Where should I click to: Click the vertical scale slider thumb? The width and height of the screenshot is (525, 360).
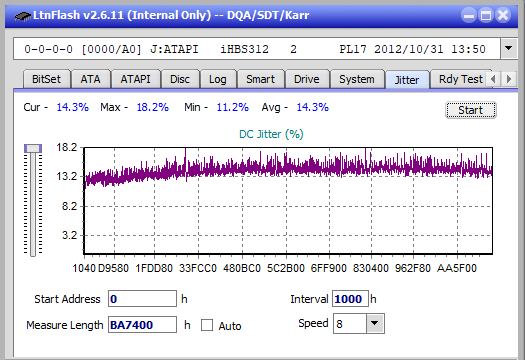coord(33,149)
